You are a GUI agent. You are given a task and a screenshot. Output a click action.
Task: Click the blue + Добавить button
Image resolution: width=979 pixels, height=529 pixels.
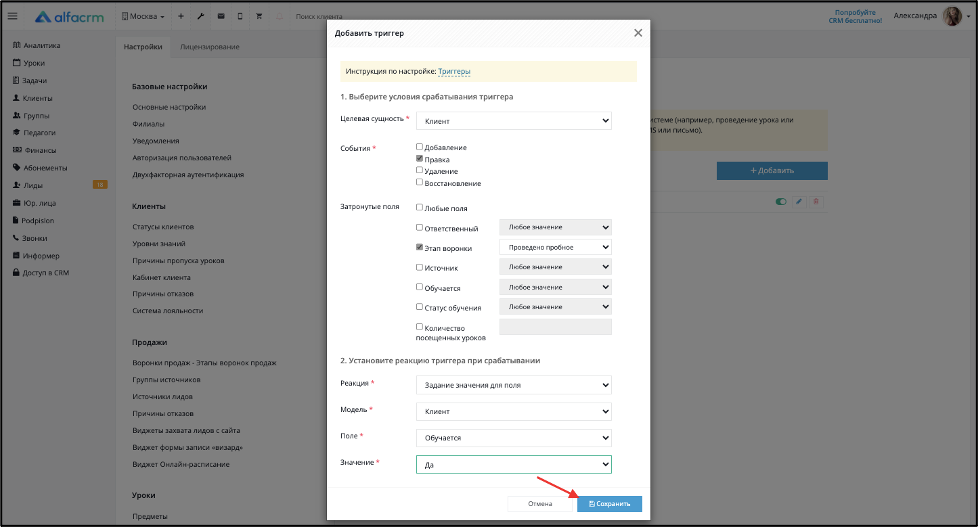coord(772,171)
